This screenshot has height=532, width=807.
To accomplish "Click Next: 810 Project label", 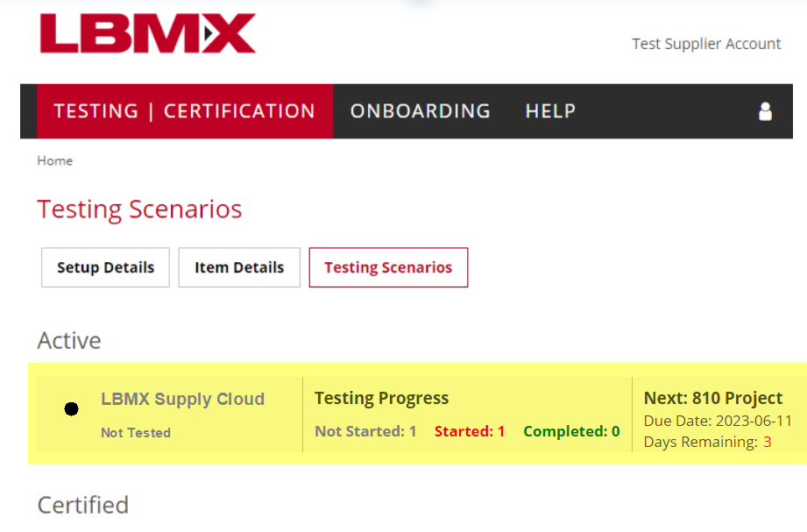I will (713, 398).
